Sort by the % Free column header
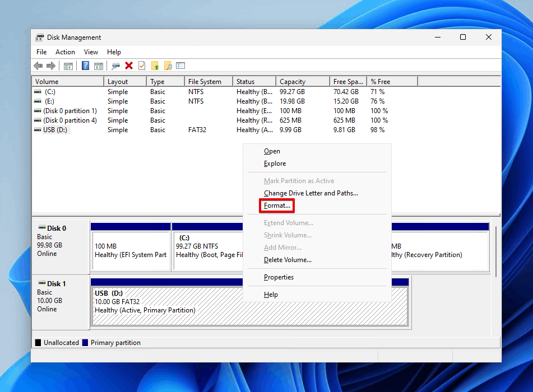This screenshot has width=533, height=392. [392, 82]
